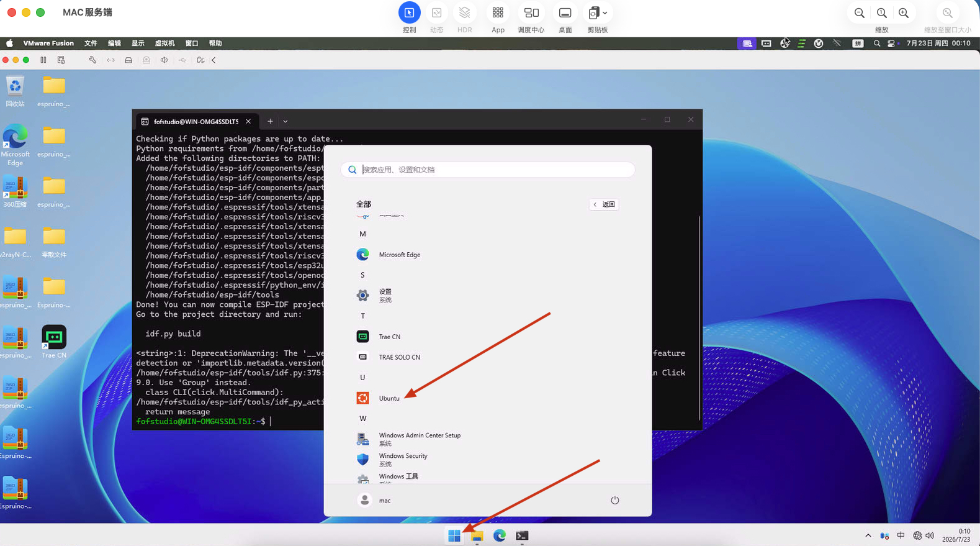Open the 帮助 menu in the menu bar
Viewport: 980px width, 546px height.
215,43
